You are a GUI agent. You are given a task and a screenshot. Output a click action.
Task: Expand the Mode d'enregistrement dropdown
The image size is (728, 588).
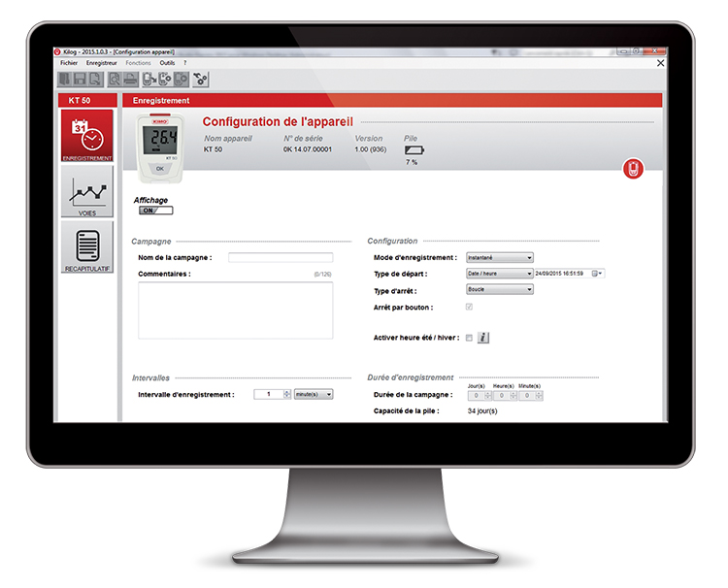pos(500,258)
